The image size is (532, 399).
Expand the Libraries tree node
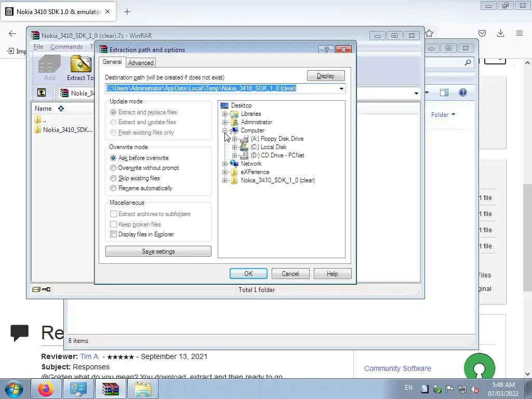tap(224, 114)
